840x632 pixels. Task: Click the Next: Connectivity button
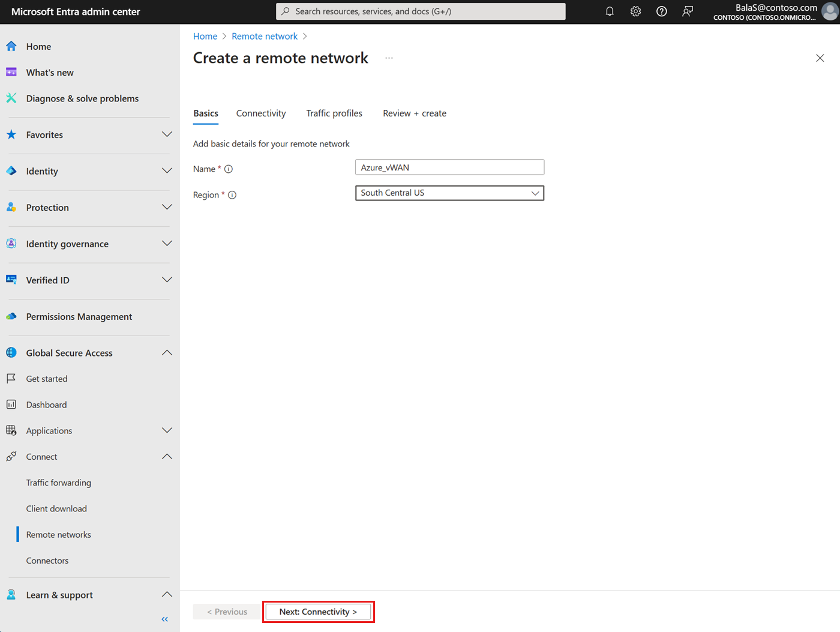tap(318, 611)
